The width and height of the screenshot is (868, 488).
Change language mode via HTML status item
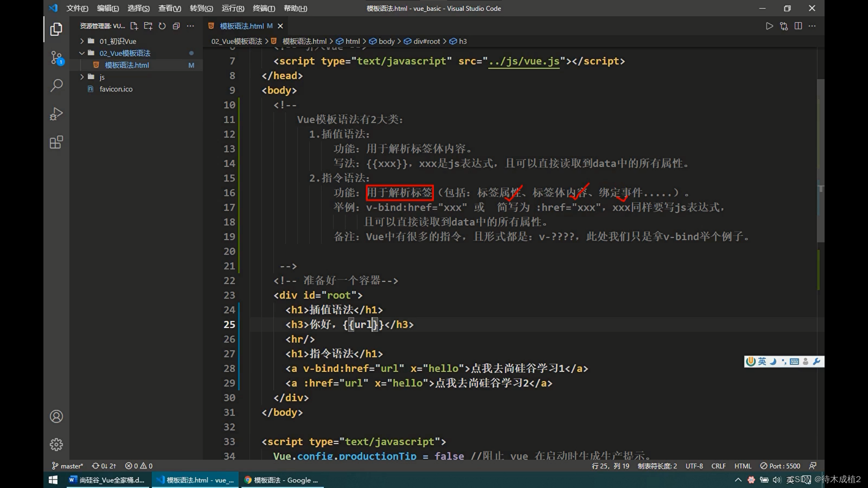click(743, 466)
